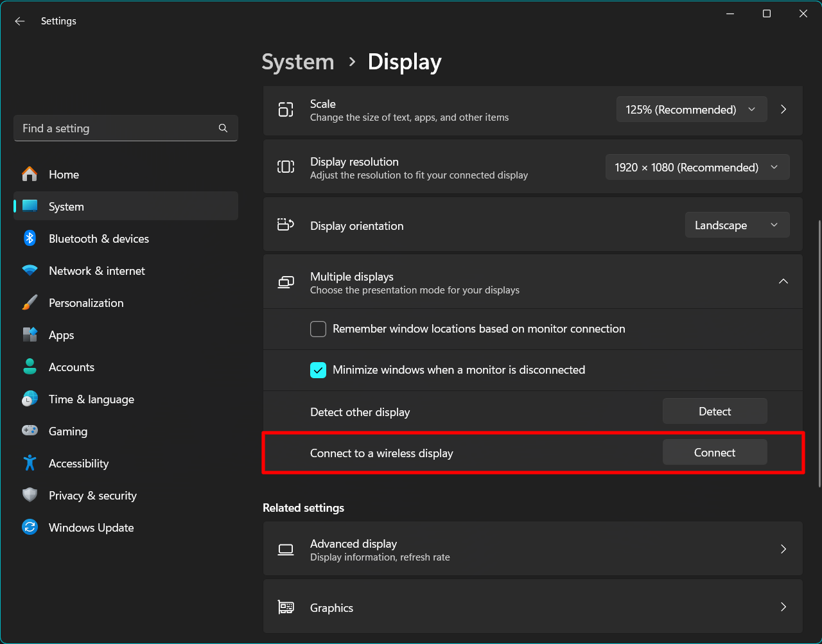Screen dimensions: 822x644
Task: Click the Apps icon in sidebar
Action: point(30,335)
